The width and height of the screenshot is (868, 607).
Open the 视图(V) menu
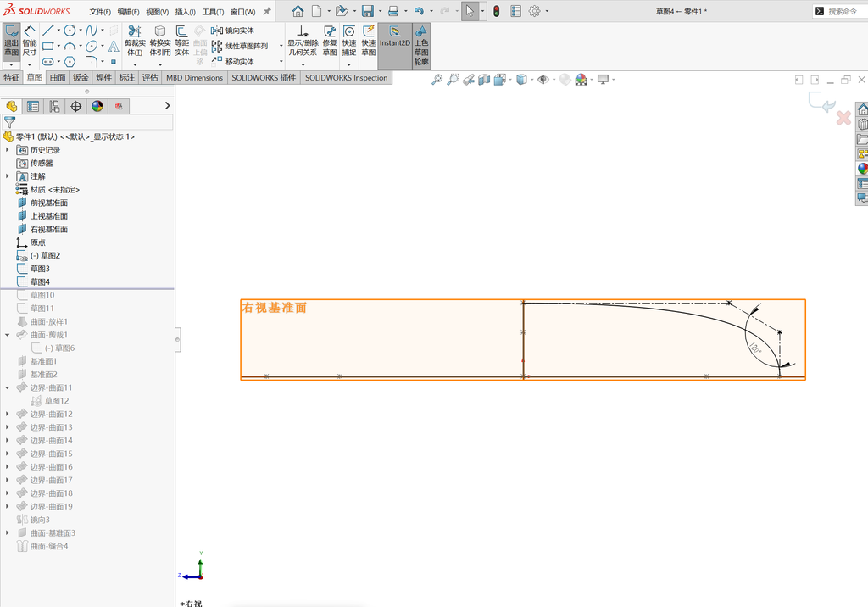[157, 12]
